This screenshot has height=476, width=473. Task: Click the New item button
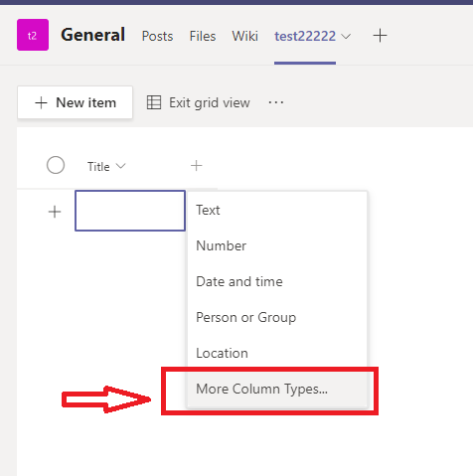pyautogui.click(x=76, y=102)
